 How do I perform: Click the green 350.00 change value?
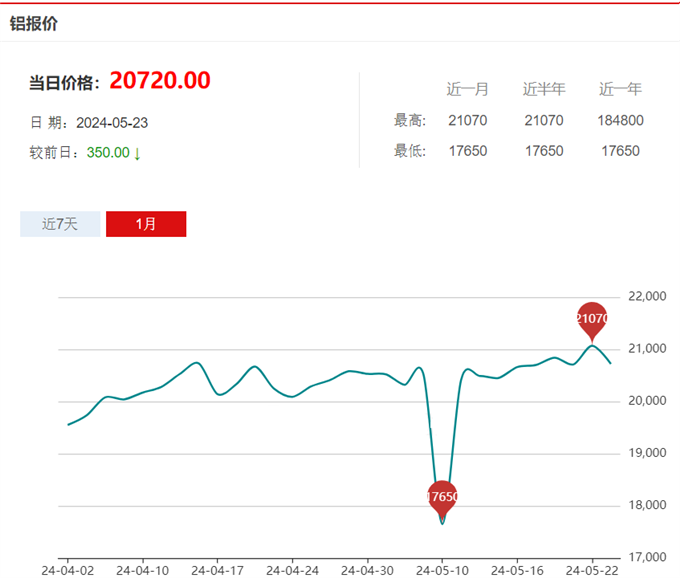point(107,153)
